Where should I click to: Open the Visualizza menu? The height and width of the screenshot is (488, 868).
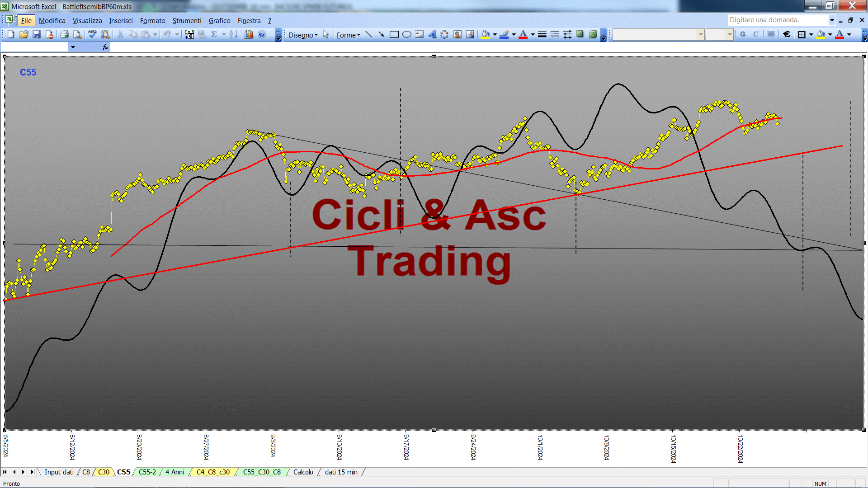tap(87, 21)
